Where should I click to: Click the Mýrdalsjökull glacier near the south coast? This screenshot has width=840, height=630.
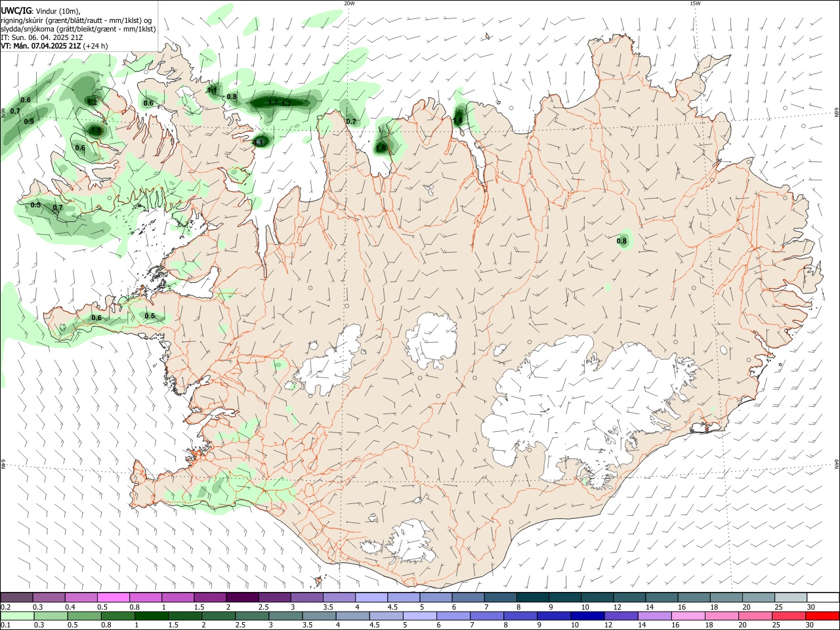(410, 542)
